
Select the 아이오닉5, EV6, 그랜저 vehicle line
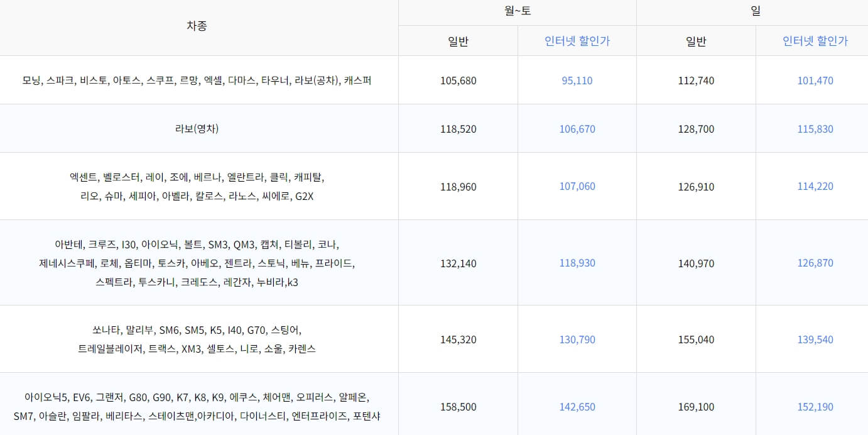pos(197,397)
